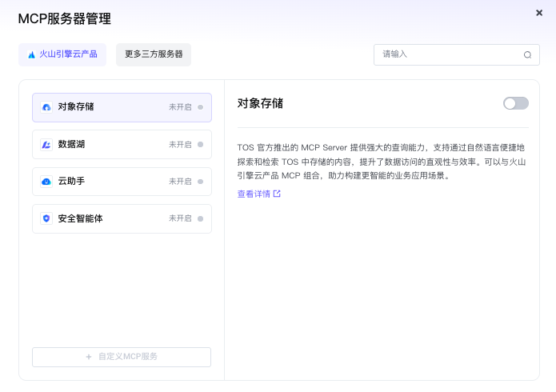Focus the 请输入 search field
The image size is (556, 392).
pos(457,54)
